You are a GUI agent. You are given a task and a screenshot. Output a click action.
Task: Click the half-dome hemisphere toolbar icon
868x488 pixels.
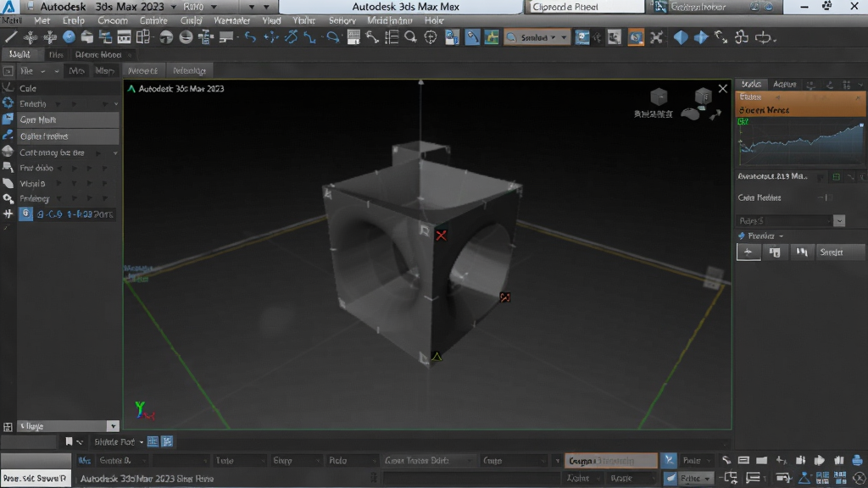(166, 37)
